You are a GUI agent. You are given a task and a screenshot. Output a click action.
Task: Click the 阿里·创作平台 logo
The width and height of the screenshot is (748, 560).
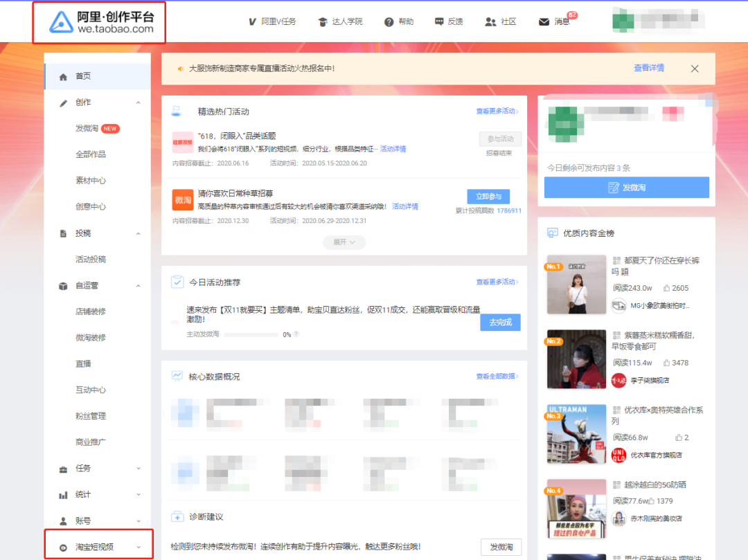tap(98, 22)
